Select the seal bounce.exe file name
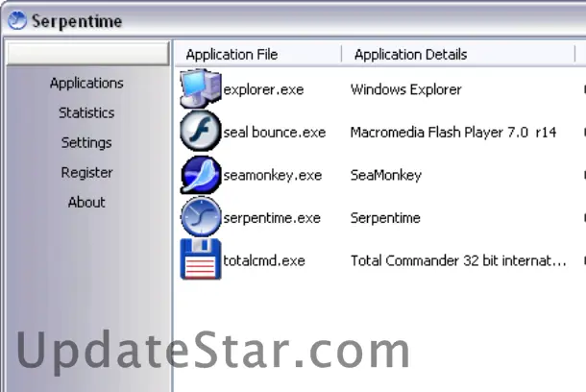The image size is (586, 392). pyautogui.click(x=275, y=133)
